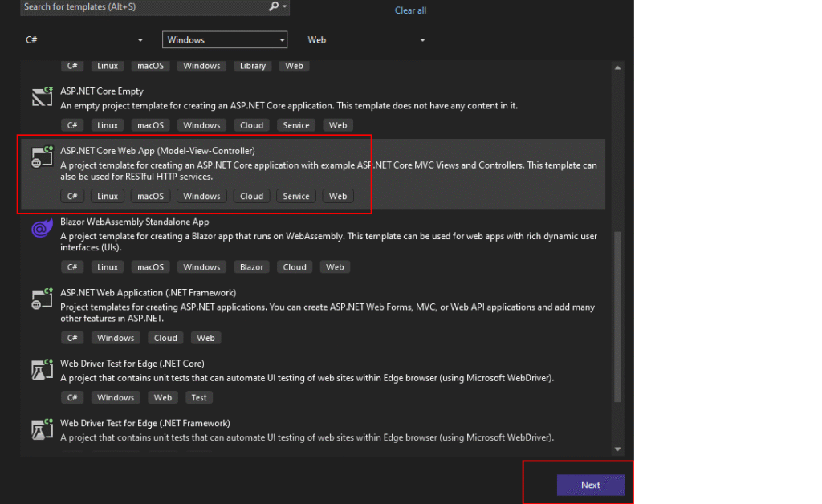Viewport: 822px width, 504px height.
Task: Click the Web Driver Test for Edge (.NET Framework) icon
Action: [x=42, y=429]
